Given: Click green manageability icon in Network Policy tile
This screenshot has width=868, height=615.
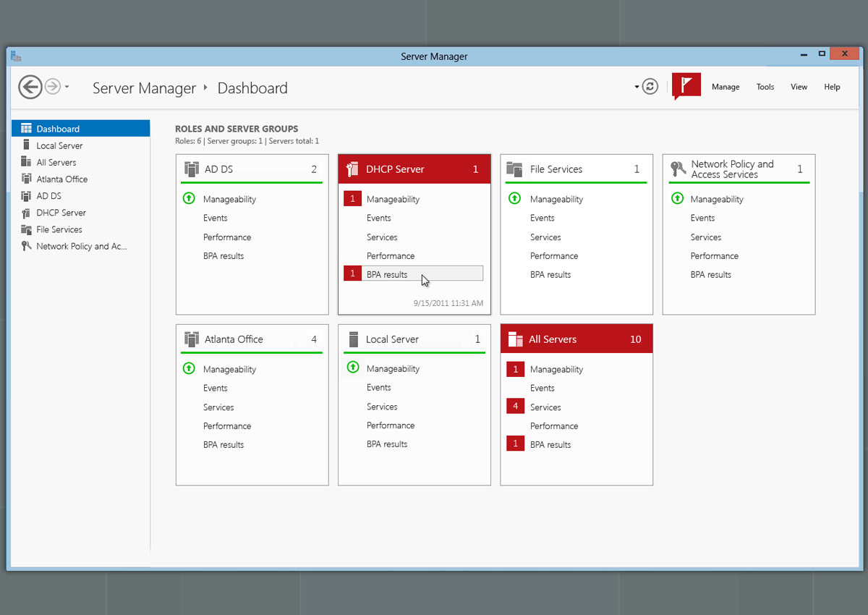Looking at the screenshot, I should [x=677, y=198].
